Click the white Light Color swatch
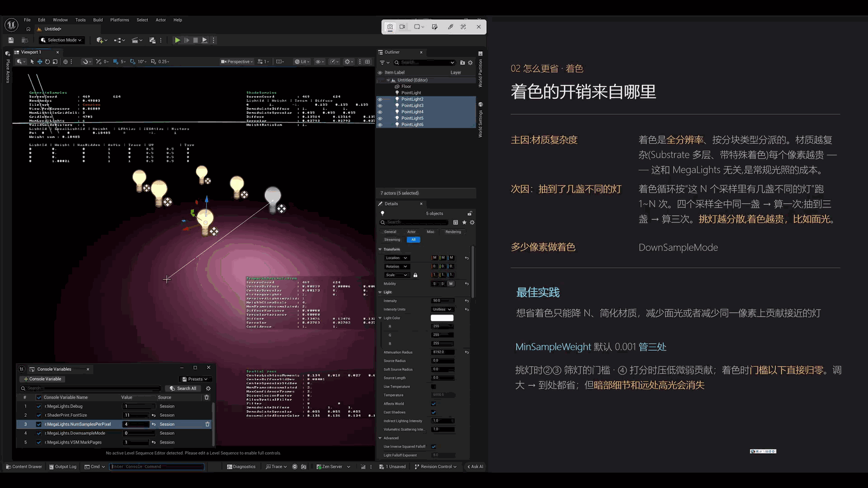The height and width of the screenshot is (488, 868). pyautogui.click(x=442, y=318)
